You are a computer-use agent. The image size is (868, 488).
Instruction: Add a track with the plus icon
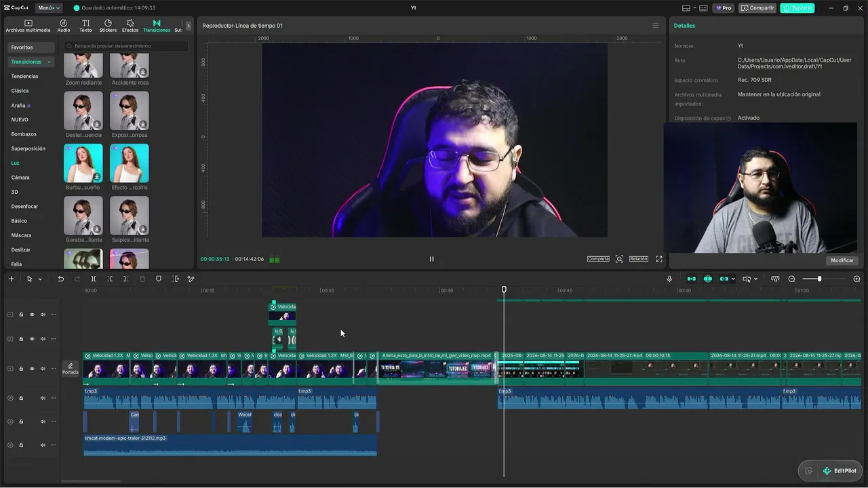pos(11,279)
